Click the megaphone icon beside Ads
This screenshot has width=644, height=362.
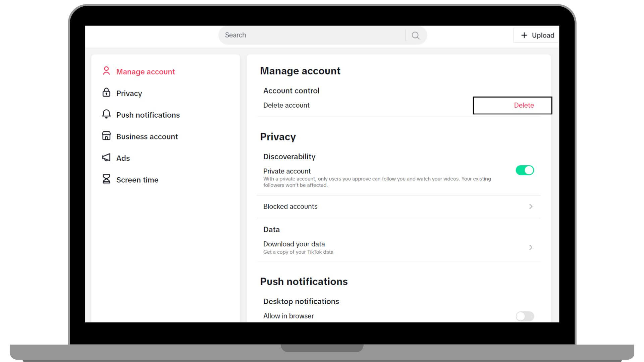(x=106, y=158)
